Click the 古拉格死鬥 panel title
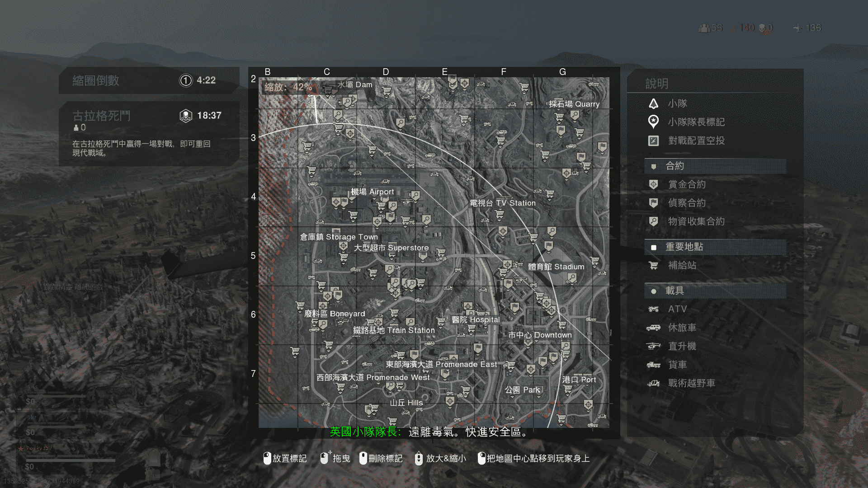 101,116
